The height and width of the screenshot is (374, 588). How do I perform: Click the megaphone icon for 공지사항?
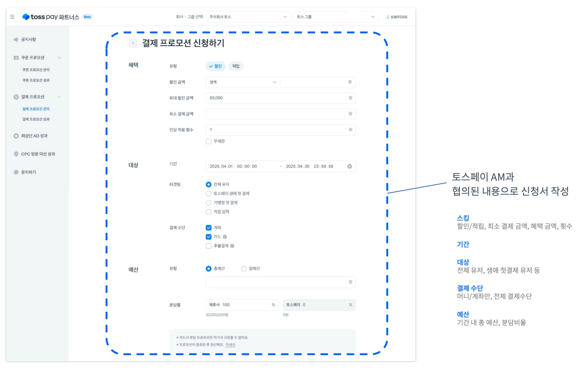point(16,40)
